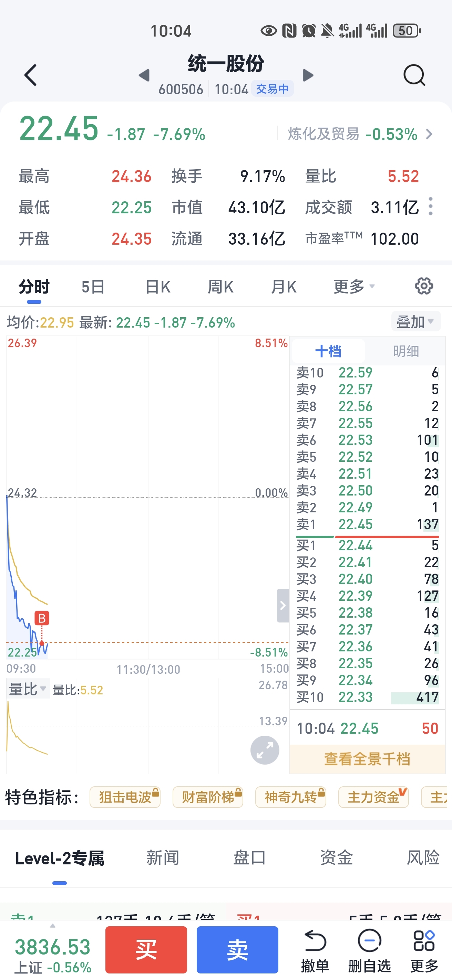Expand the 更多 chart period dropdown
Image resolution: width=452 pixels, height=980 pixels.
pos(354,287)
